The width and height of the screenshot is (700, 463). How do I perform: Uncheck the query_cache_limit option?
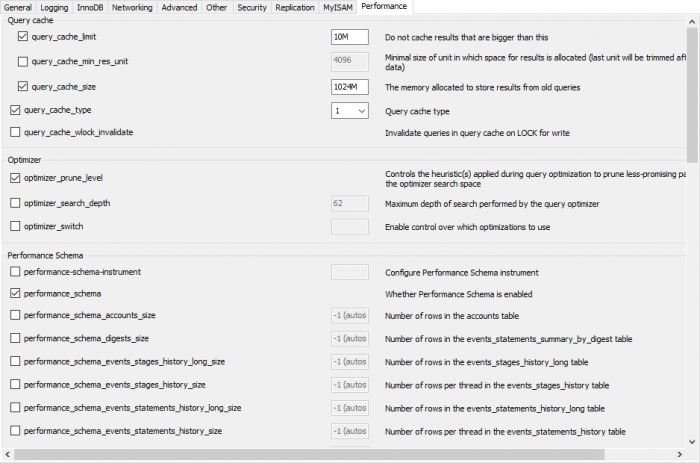tap(23, 37)
